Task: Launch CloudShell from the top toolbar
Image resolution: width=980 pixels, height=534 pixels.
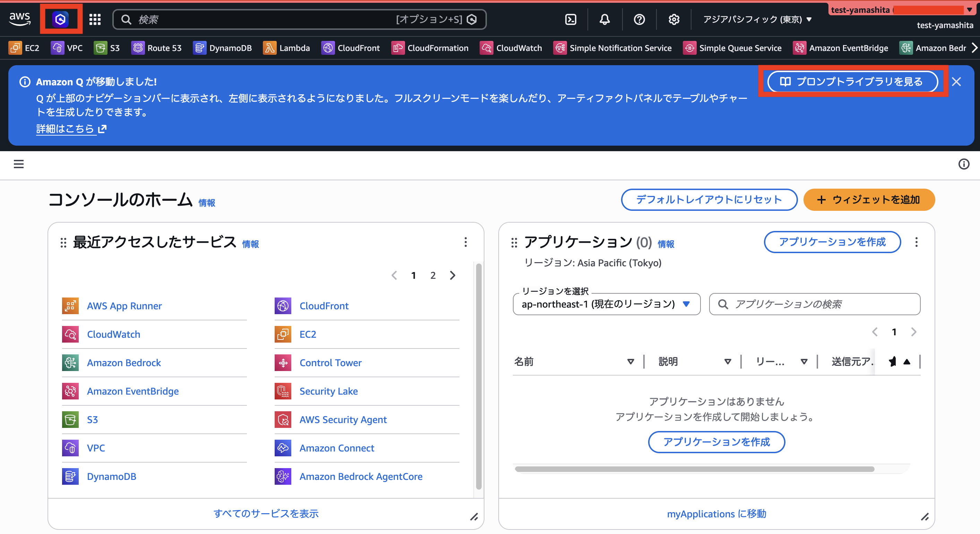Action: point(570,19)
